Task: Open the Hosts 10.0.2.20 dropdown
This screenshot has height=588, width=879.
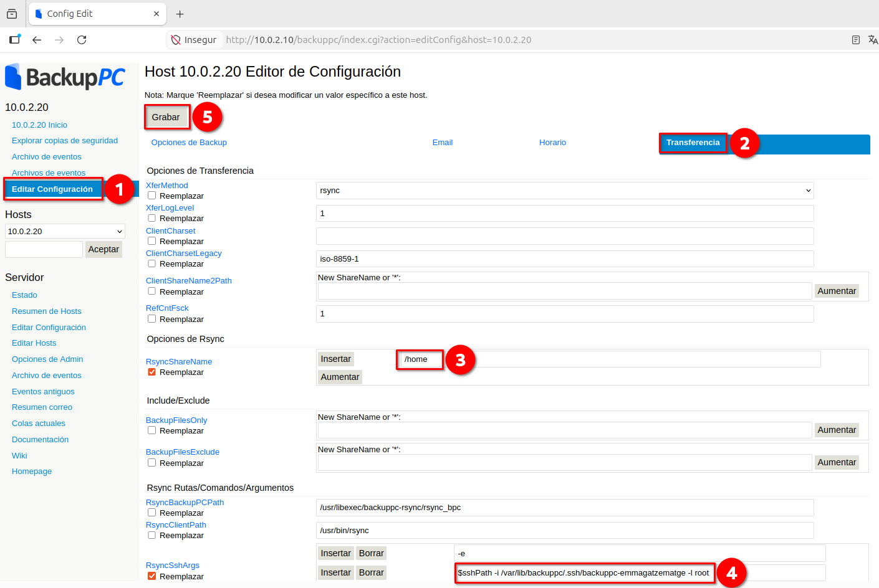Action: click(65, 231)
